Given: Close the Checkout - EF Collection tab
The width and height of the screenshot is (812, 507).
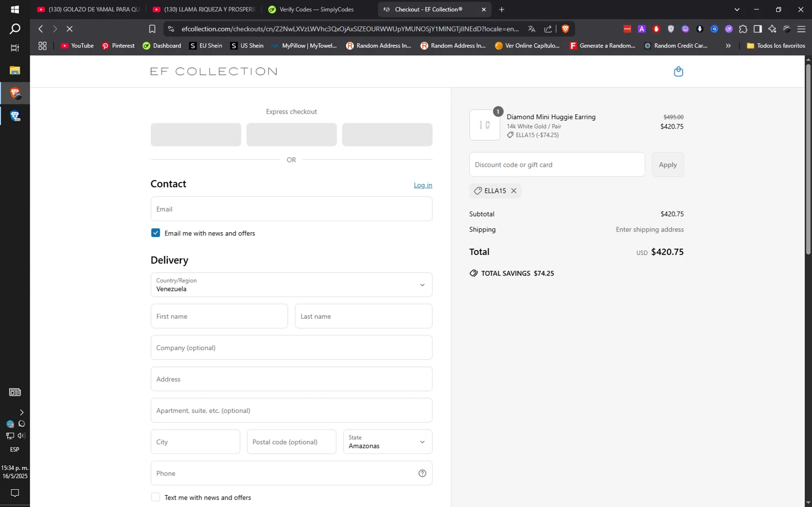Looking at the screenshot, I should pos(483,9).
